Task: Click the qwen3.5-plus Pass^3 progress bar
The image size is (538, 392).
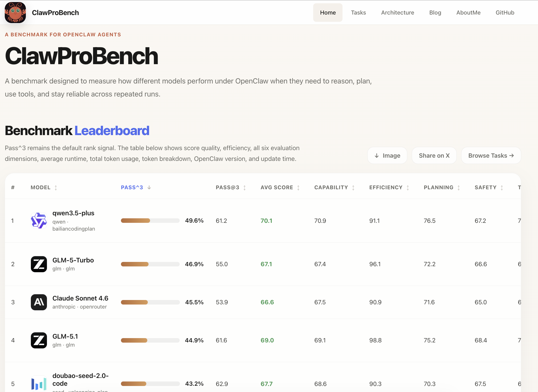Action: tap(150, 221)
